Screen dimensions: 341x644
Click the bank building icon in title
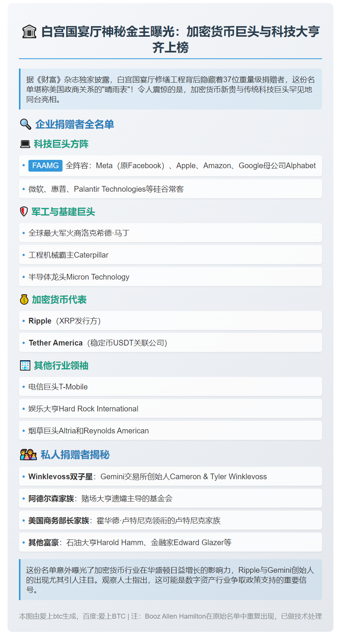(x=29, y=32)
